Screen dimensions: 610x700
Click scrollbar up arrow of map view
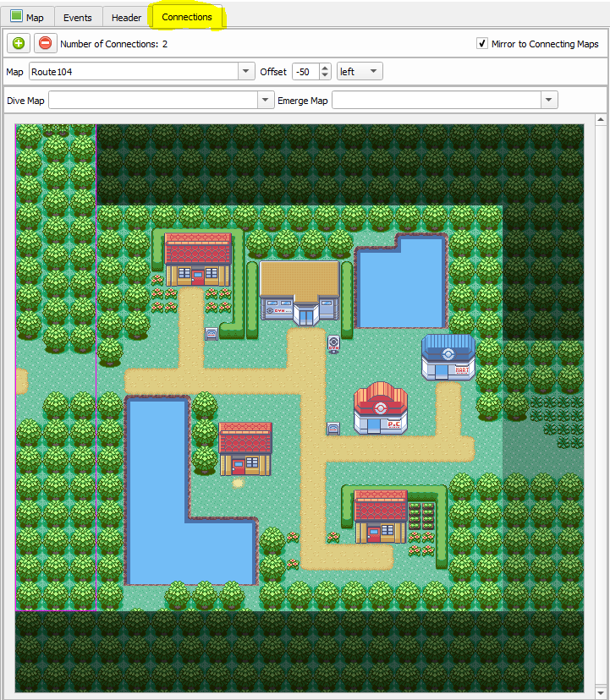pyautogui.click(x=601, y=119)
